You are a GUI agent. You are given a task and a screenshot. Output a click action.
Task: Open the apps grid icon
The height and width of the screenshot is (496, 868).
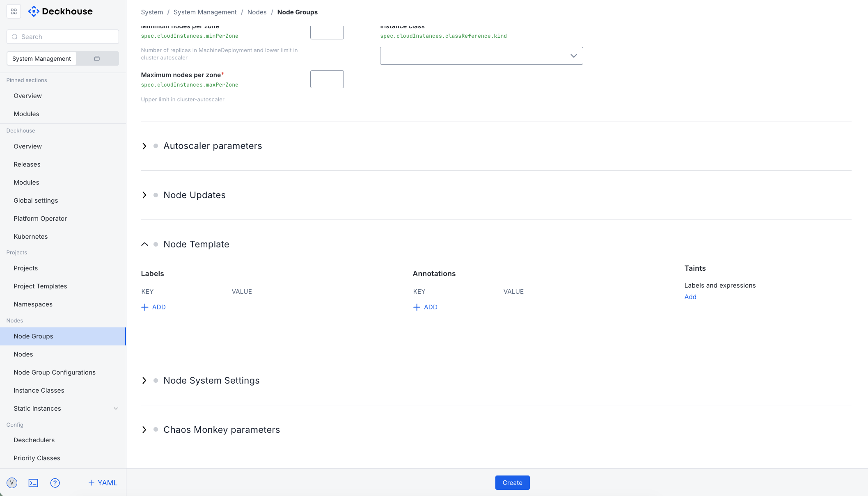point(14,11)
